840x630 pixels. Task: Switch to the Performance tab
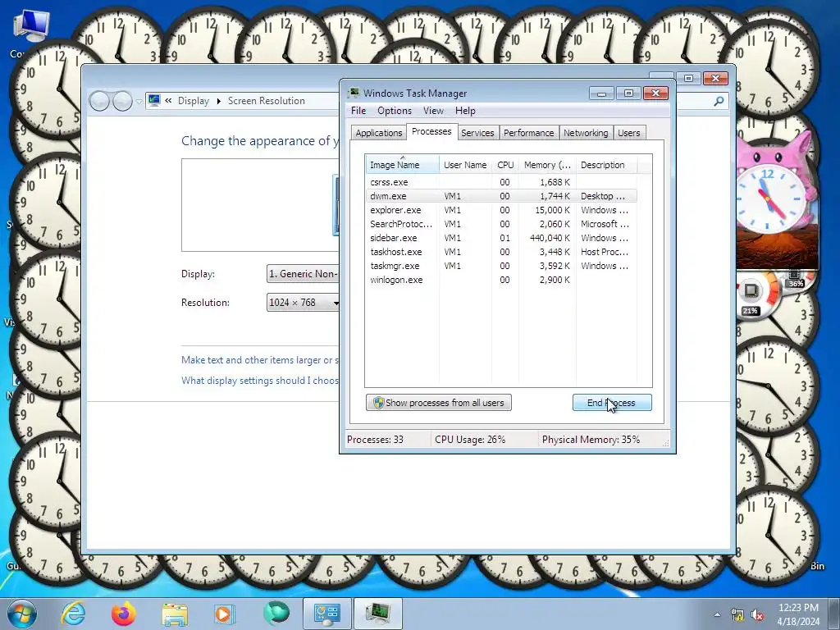[529, 133]
